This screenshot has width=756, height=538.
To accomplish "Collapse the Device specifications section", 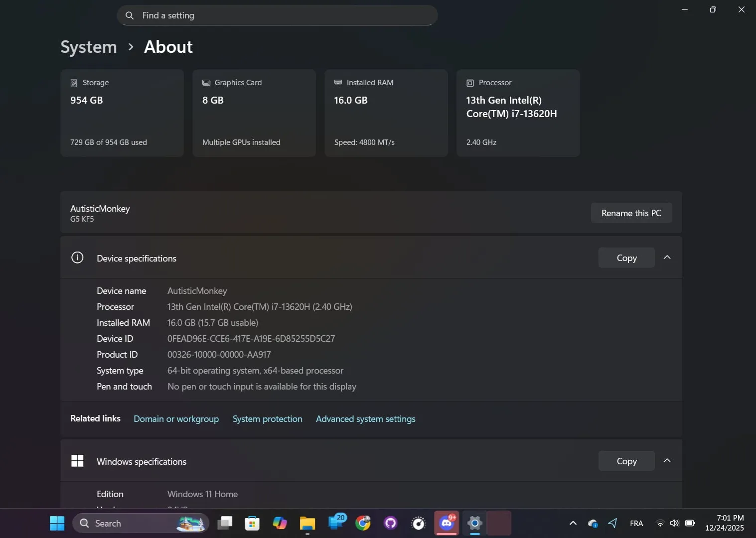I will (667, 257).
